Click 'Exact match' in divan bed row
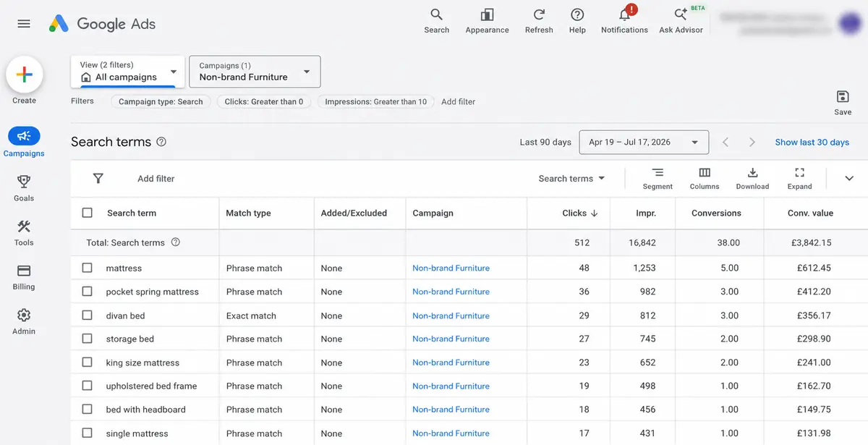Image resolution: width=868 pixels, height=445 pixels. [x=251, y=315]
